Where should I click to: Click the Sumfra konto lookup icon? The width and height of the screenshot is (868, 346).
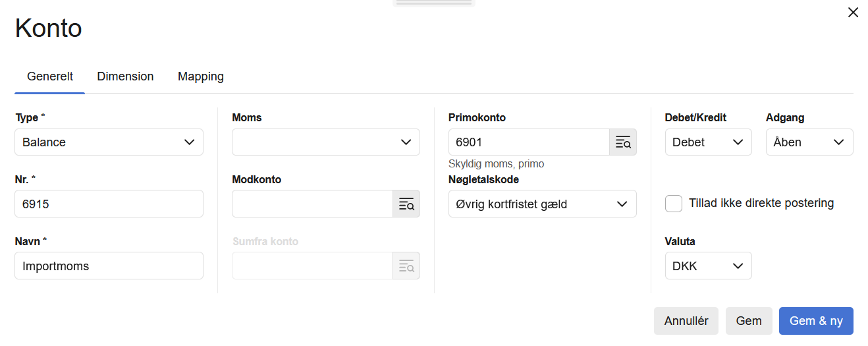coord(406,266)
